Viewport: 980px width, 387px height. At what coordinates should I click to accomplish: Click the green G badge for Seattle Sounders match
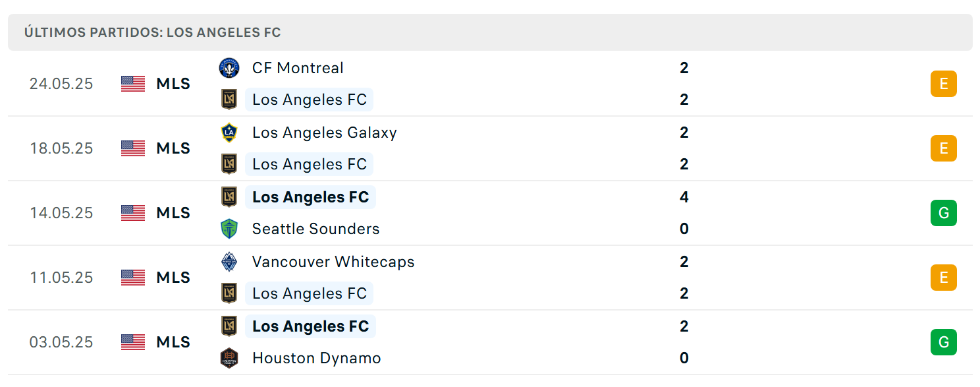click(943, 213)
